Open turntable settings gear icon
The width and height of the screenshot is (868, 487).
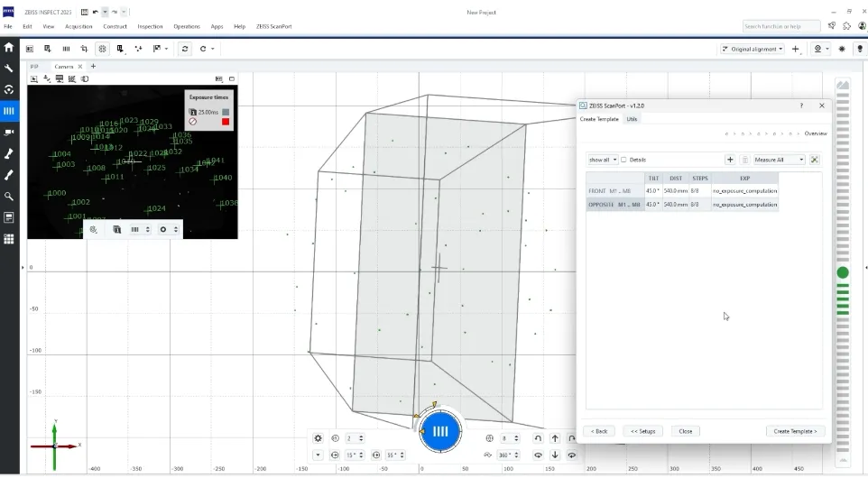coord(318,438)
